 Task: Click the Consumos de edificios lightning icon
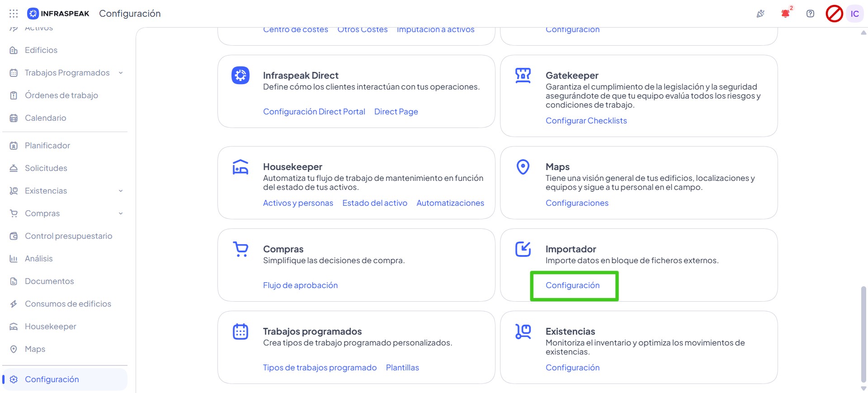(x=14, y=304)
